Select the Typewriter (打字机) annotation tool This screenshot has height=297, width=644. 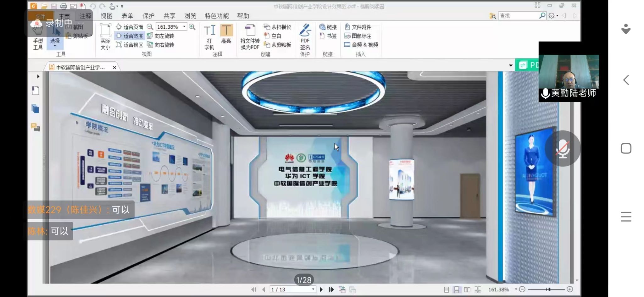click(209, 37)
